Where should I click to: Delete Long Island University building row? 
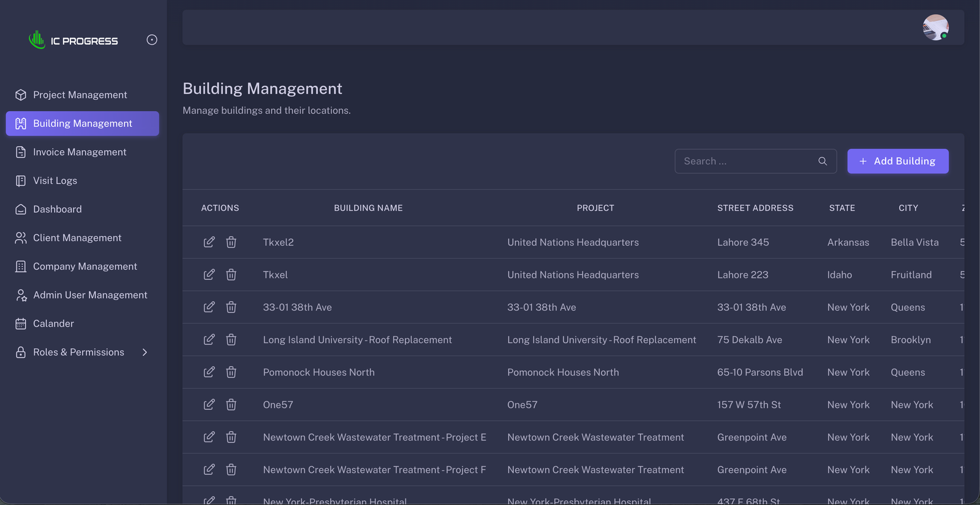point(231,340)
